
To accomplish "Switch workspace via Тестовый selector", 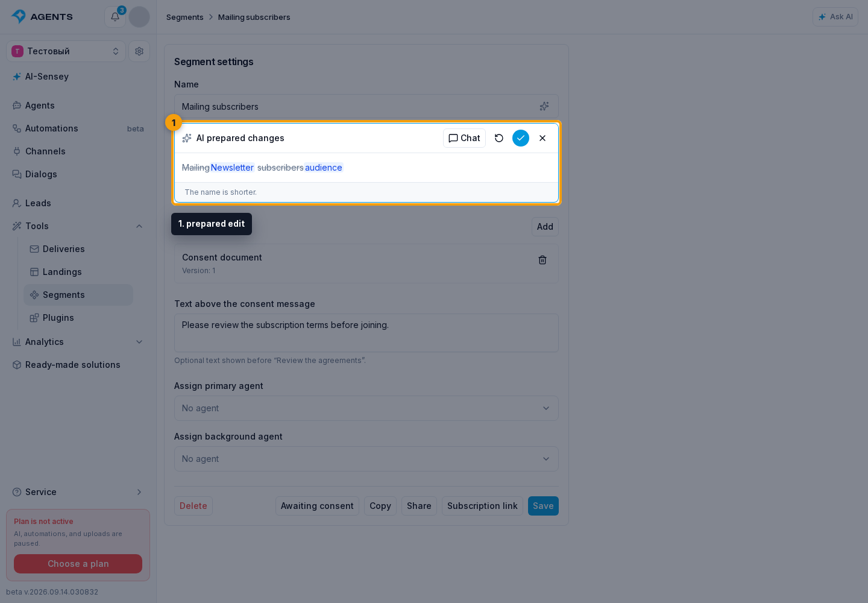I will 66,51.
